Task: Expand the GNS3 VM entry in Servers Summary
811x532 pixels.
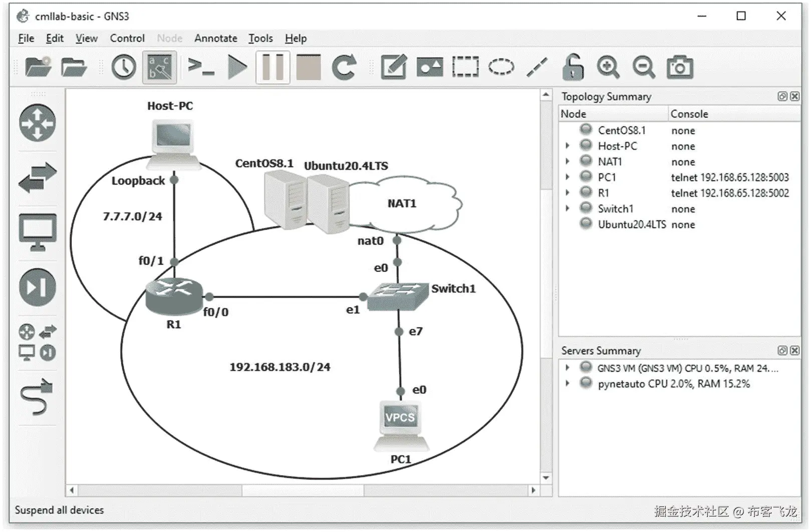Action: (568, 367)
